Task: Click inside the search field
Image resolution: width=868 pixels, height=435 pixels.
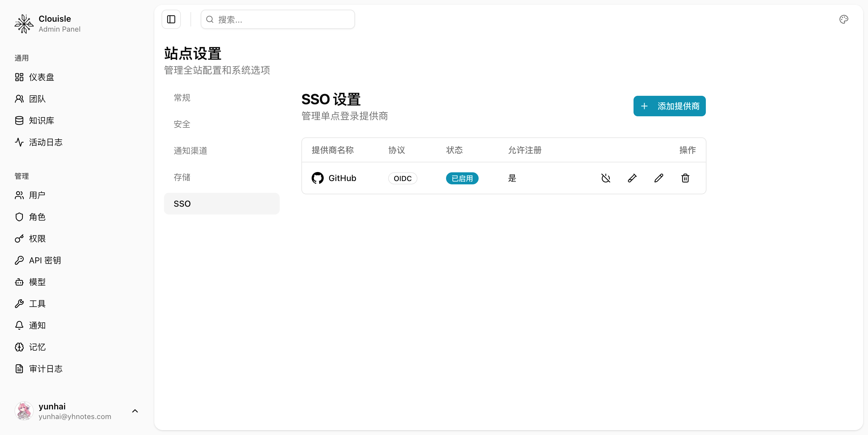Action: coord(277,19)
